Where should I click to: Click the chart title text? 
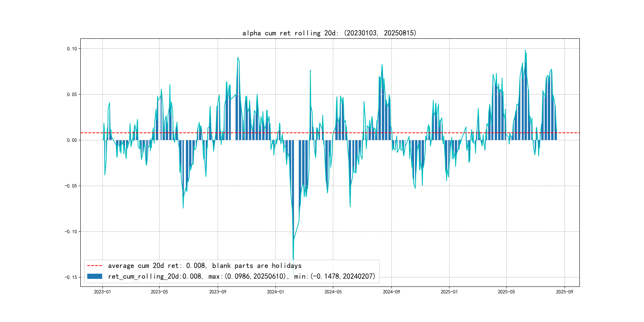coord(329,33)
